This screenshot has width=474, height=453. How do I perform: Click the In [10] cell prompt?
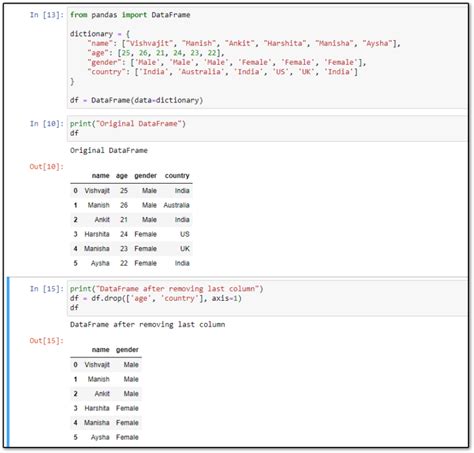[x=47, y=124]
